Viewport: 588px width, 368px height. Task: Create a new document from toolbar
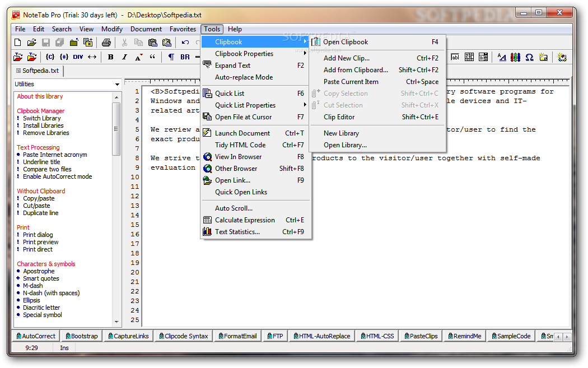[17, 43]
